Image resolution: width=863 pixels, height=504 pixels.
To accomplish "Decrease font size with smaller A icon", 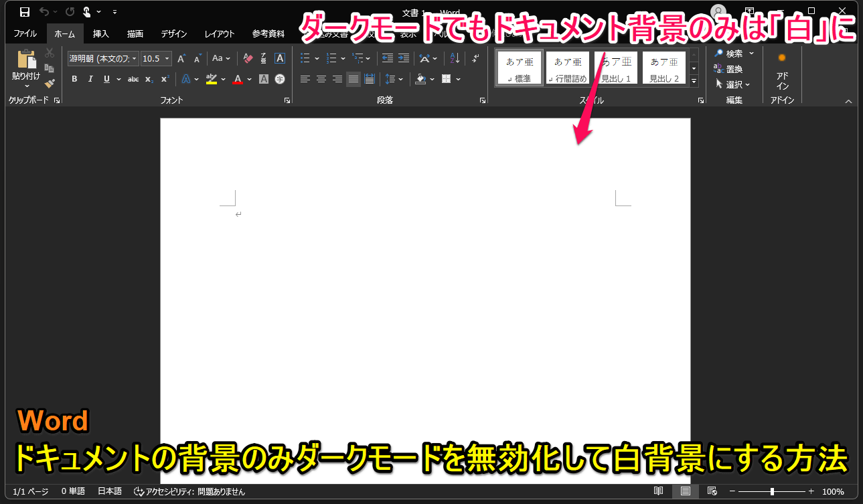I will (198, 59).
